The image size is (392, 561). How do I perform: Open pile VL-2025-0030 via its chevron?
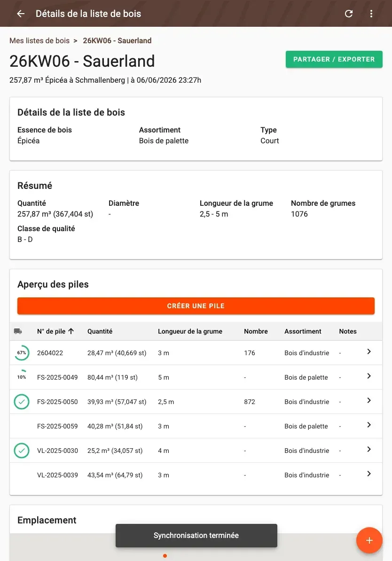pos(368,449)
